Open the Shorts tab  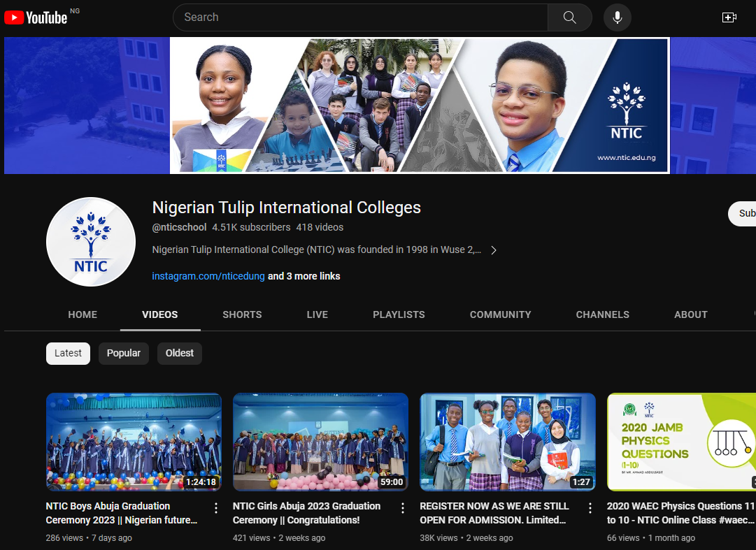point(242,314)
